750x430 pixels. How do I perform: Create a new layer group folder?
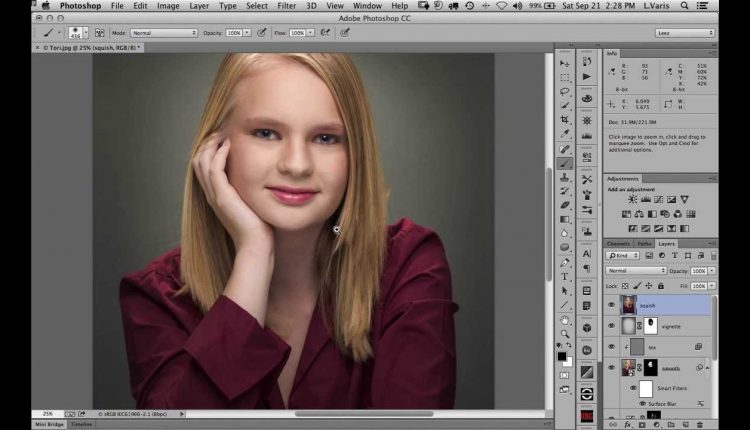tap(671, 424)
